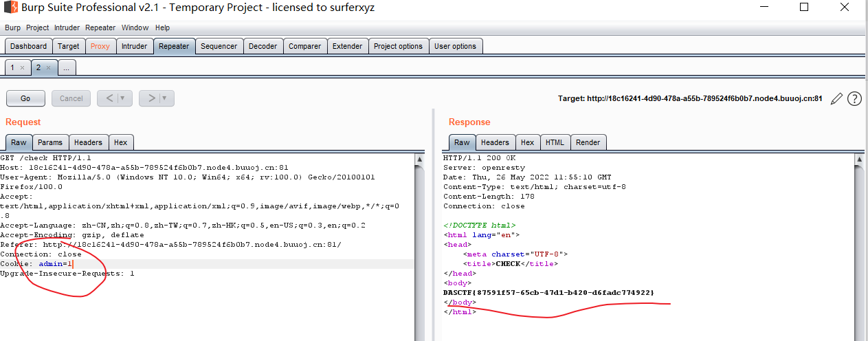The width and height of the screenshot is (868, 341).
Task: Click the Burp Suite logo in title bar
Action: coord(10,8)
